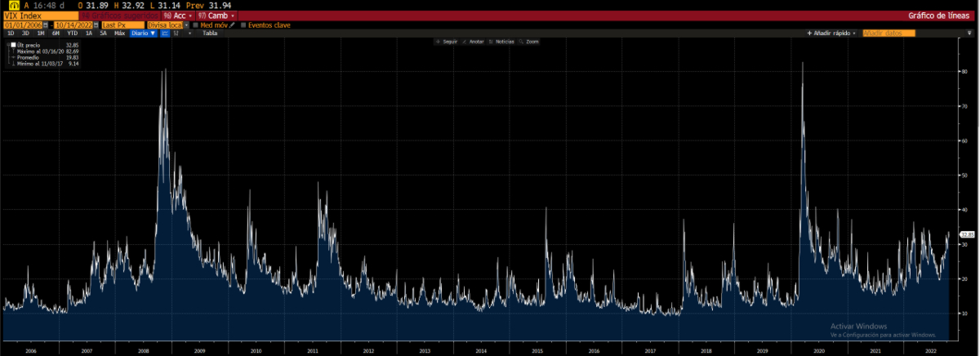Select the Anotar annotation tool
980x356 pixels.
pyautogui.click(x=474, y=41)
